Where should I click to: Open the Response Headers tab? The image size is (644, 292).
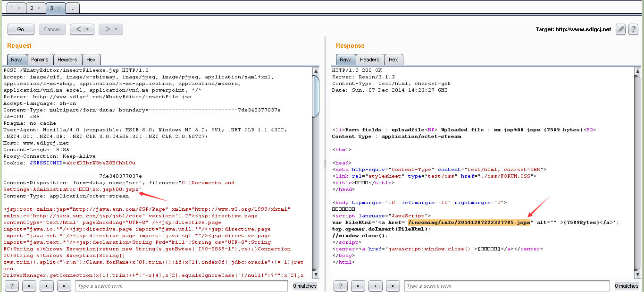pos(370,60)
